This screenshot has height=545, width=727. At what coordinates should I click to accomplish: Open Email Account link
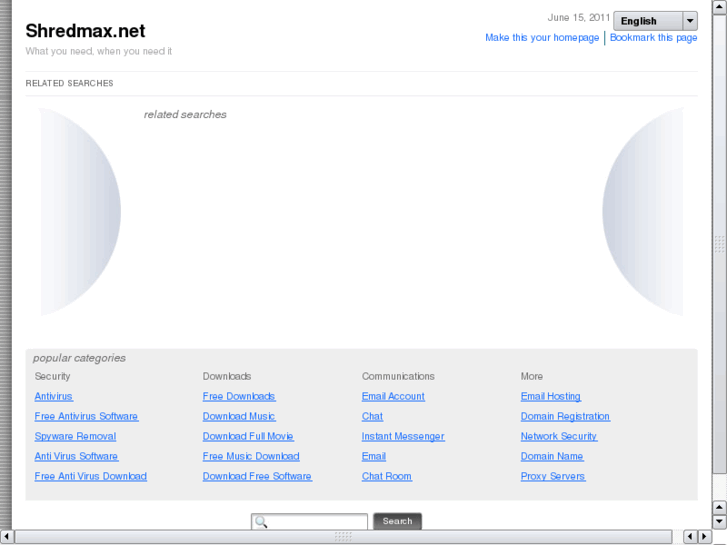[393, 397]
